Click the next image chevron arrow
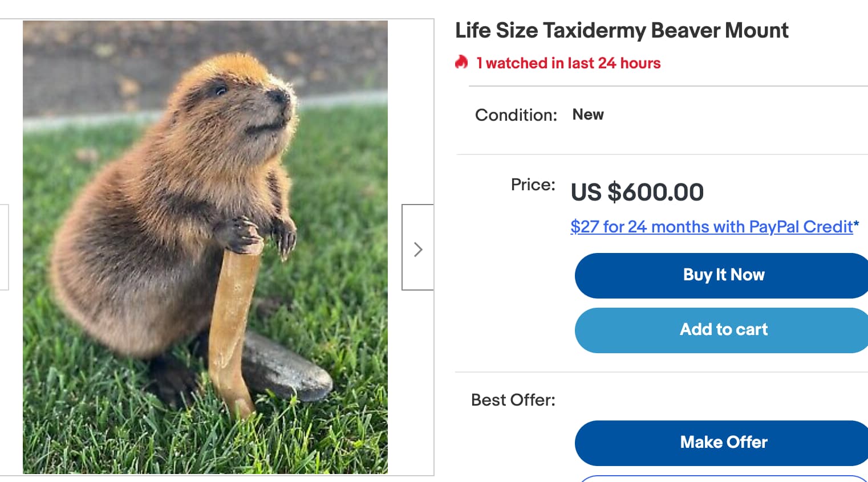868x482 pixels. click(418, 249)
